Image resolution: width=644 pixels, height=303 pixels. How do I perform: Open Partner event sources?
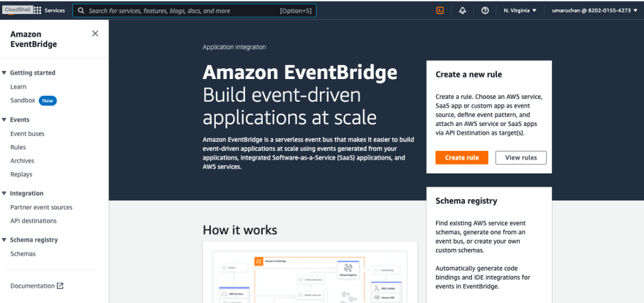point(41,207)
